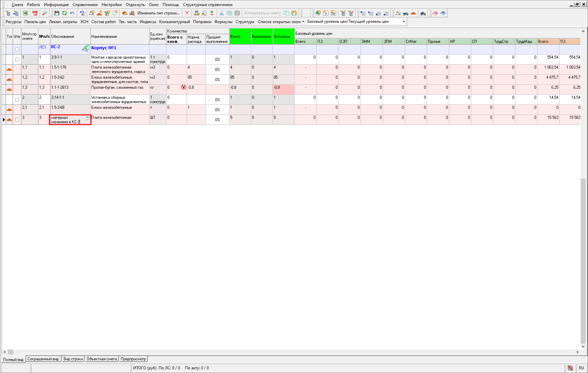This screenshot has height=373, width=588.
Task: Toggle checkbox on row 3.14-1-1
Action: [17, 99]
